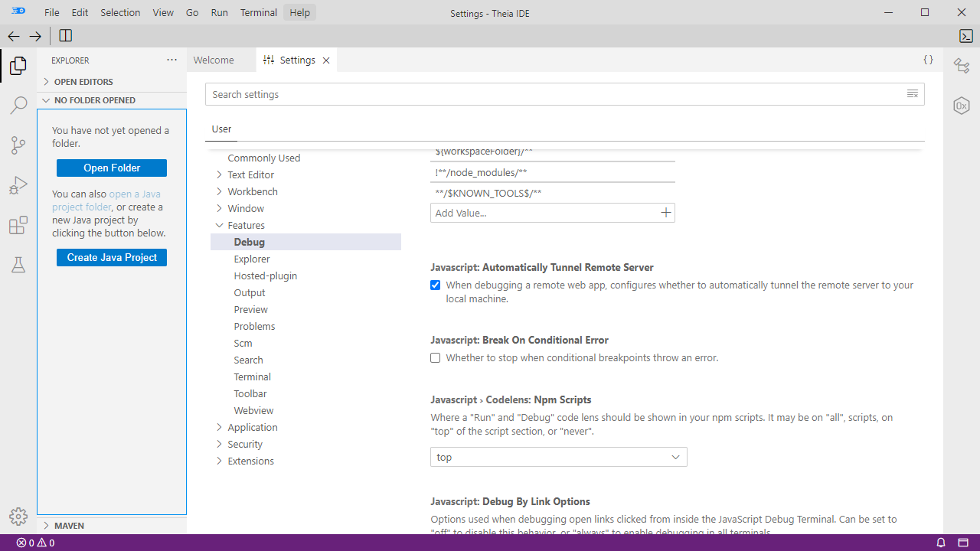
Task: Open the Search view in the activity bar
Action: (x=18, y=106)
